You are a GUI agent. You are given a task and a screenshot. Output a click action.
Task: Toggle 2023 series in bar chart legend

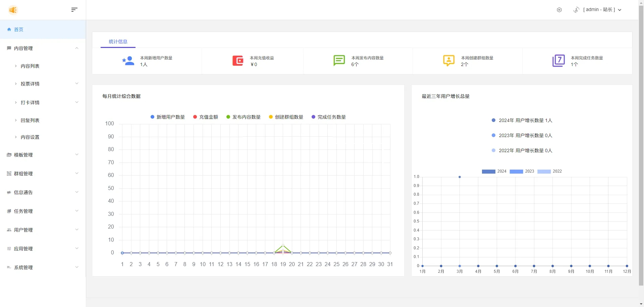[x=516, y=172]
